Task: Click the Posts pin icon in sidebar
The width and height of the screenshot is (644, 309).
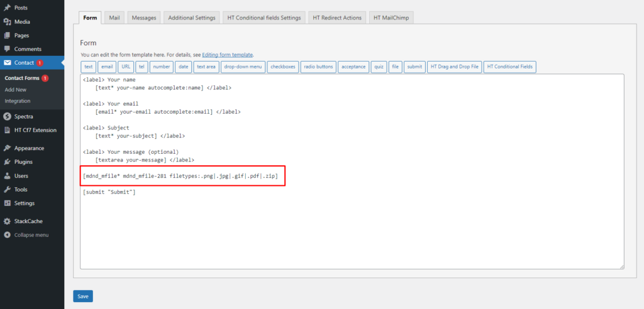Action: click(7, 8)
